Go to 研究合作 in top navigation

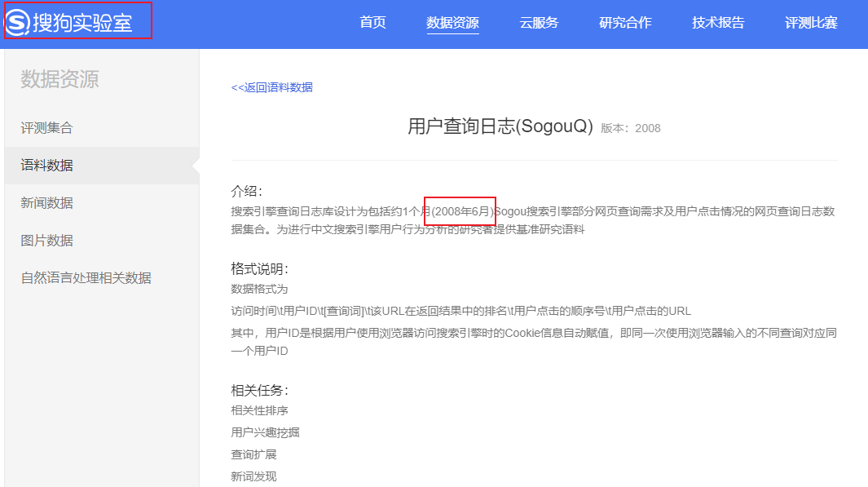click(625, 23)
